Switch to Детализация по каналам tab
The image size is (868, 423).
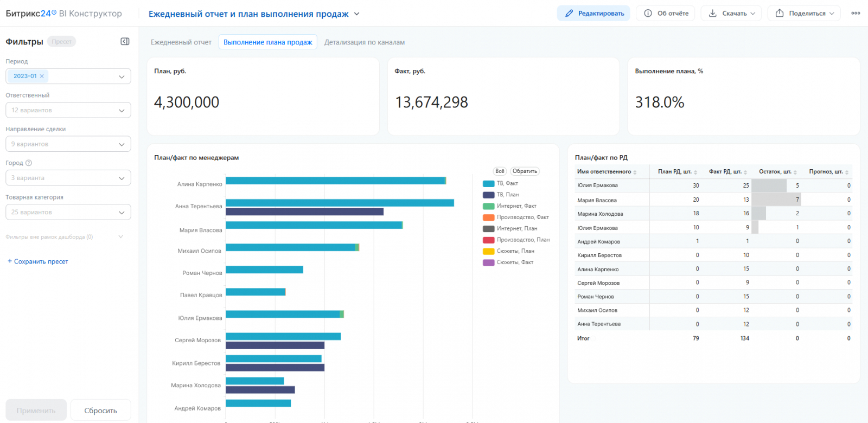[x=365, y=42]
